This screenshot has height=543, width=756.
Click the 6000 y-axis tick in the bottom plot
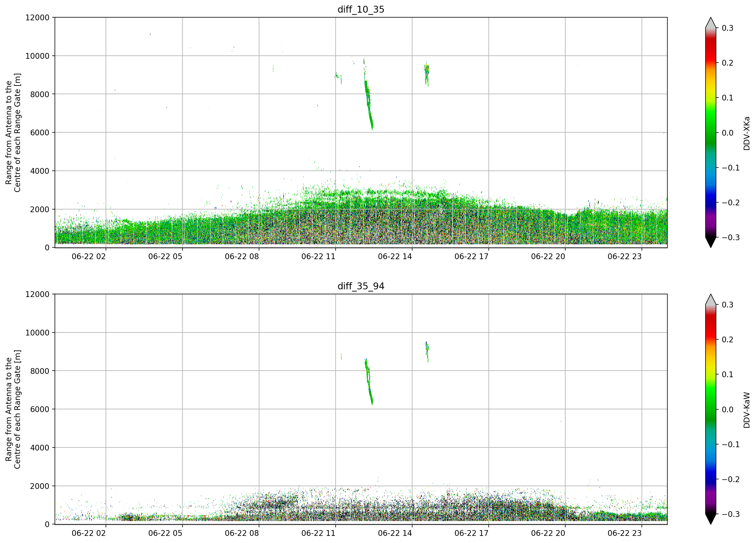(40, 410)
